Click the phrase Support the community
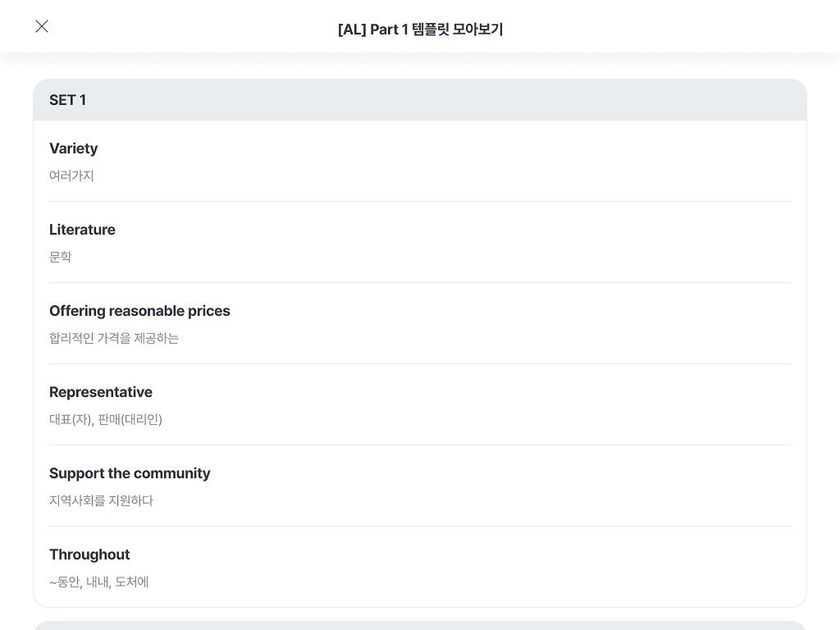Screen dimensions: 840x630 [x=130, y=473]
